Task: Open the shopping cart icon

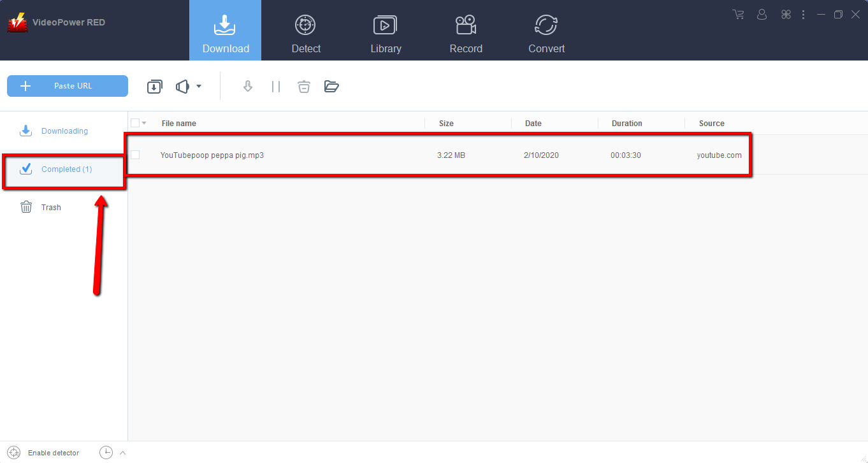Action: pos(738,14)
